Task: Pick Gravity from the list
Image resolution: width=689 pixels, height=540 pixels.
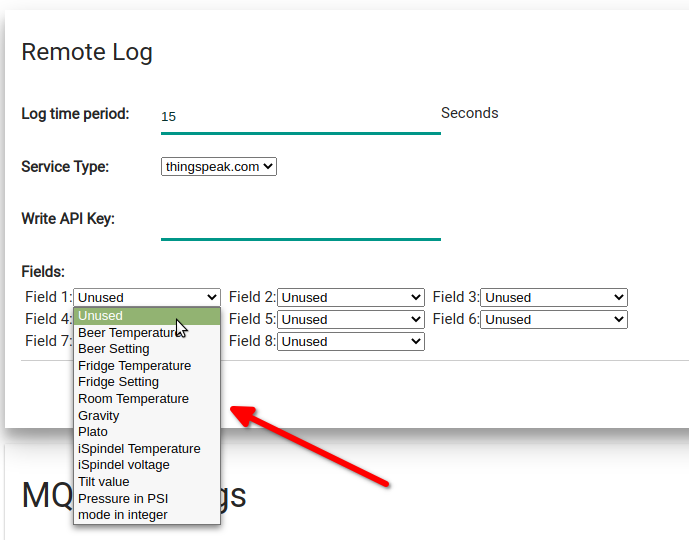Action: [x=147, y=415]
